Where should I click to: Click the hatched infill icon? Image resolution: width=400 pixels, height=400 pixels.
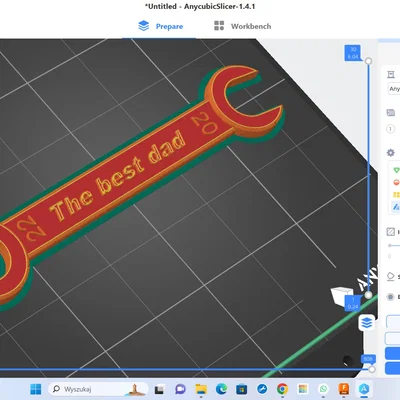coord(391,232)
